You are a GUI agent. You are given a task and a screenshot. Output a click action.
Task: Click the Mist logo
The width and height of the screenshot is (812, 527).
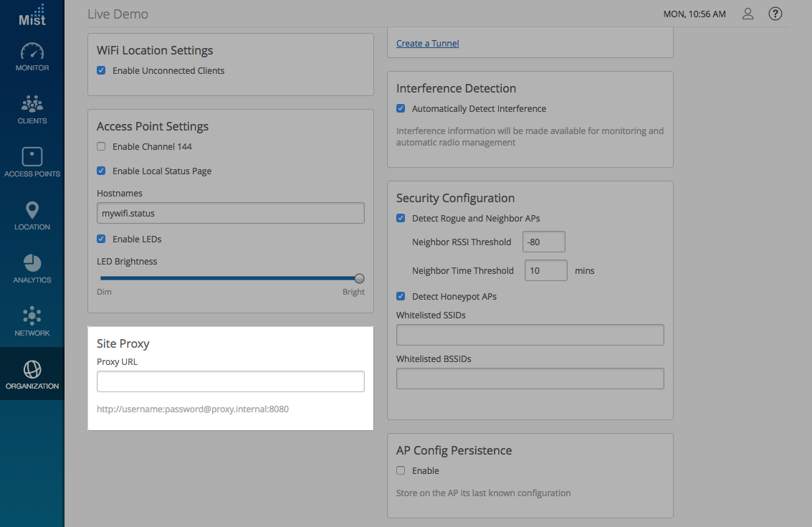click(32, 15)
